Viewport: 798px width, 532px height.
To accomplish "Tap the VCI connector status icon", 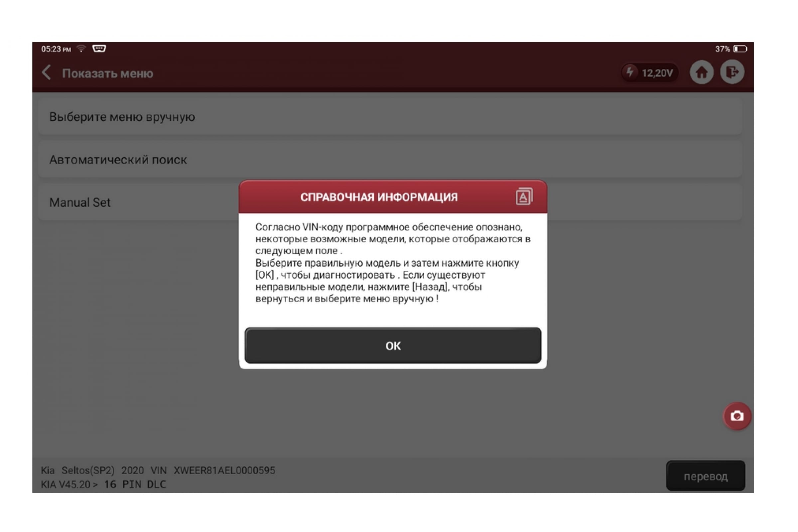I will [x=99, y=49].
